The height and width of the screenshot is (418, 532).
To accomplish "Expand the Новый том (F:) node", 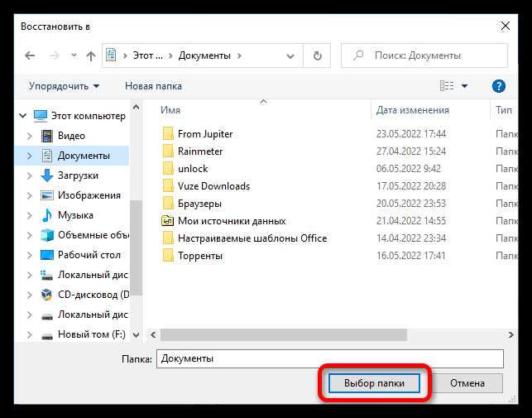I will [30, 334].
